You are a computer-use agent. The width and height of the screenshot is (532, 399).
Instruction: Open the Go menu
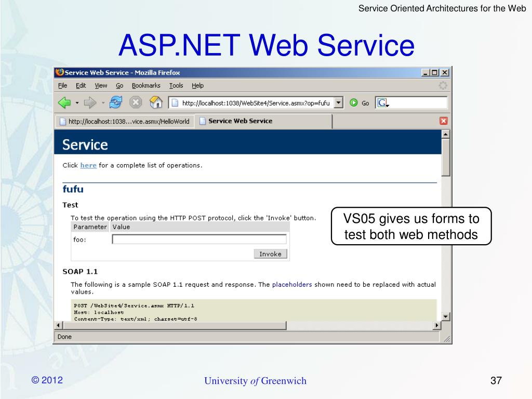(119, 86)
